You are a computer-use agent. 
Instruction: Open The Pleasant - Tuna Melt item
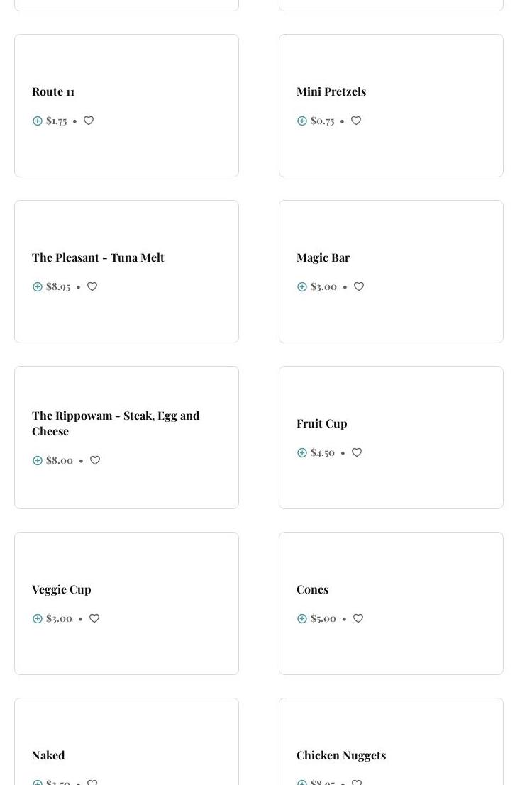98,257
